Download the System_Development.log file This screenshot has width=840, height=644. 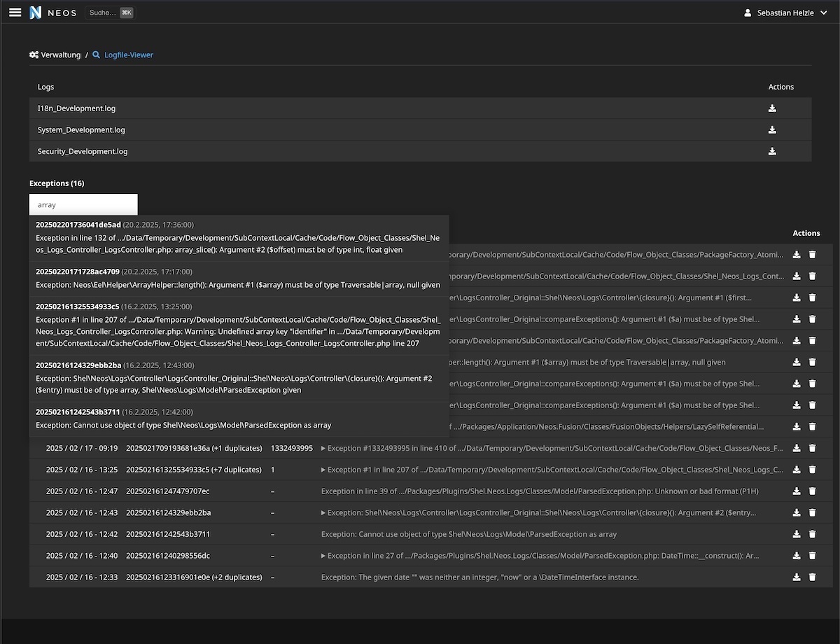pyautogui.click(x=772, y=130)
